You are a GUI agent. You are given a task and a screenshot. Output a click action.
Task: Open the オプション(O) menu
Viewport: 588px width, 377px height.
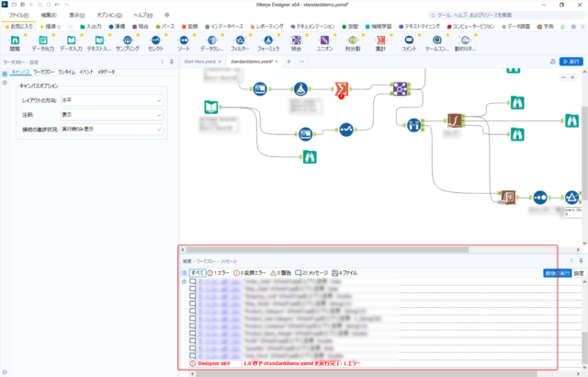coord(109,16)
